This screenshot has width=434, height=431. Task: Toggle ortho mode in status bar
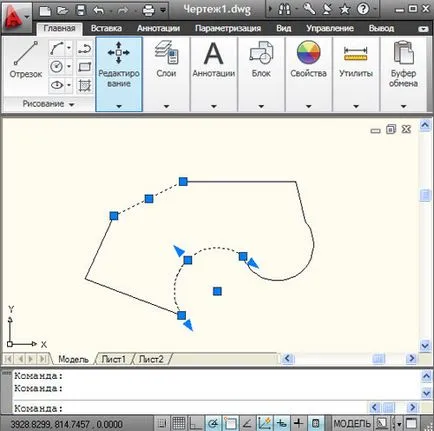coord(196,424)
